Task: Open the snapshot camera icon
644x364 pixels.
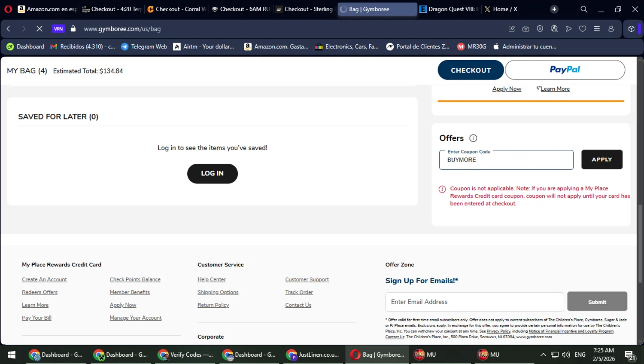Action: [x=526, y=29]
